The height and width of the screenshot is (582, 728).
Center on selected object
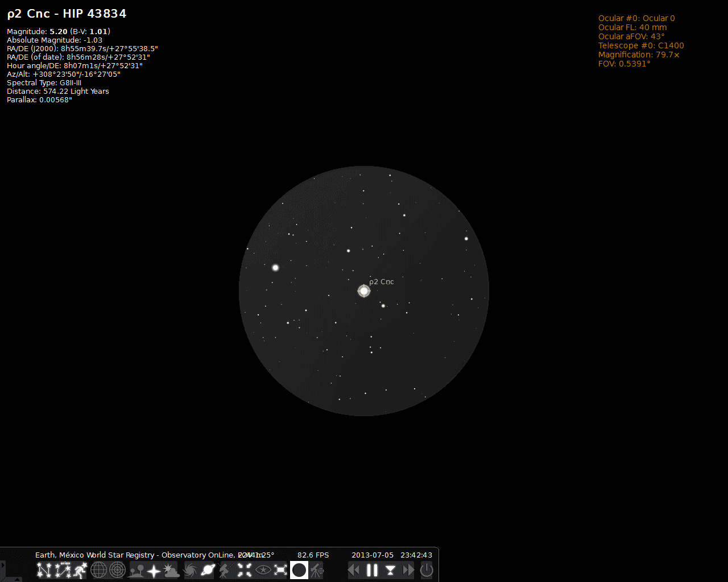pyautogui.click(x=245, y=570)
